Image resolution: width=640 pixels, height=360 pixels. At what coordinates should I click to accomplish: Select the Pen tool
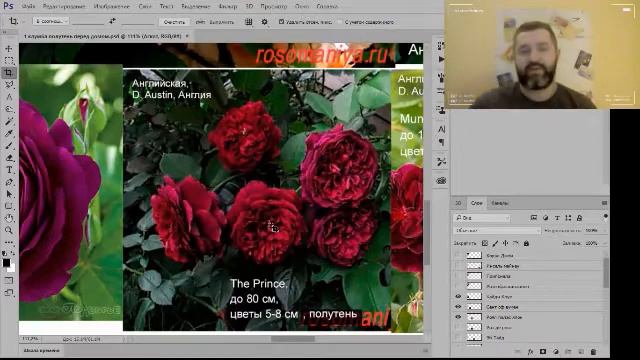(9, 182)
